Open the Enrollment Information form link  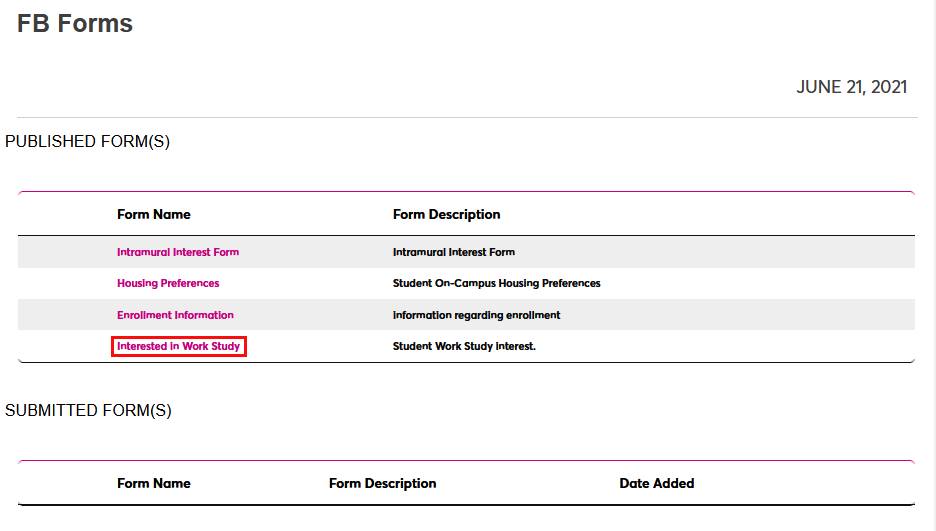click(175, 315)
